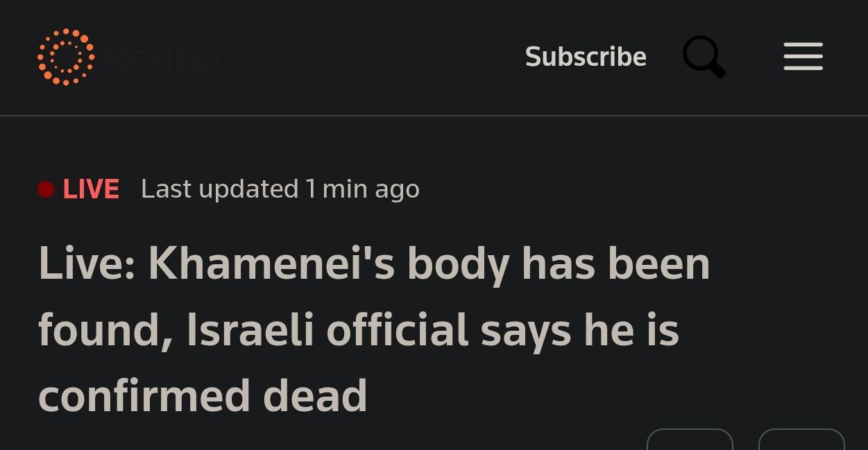The image size is (868, 450).
Task: Click the word "Khamenei's" in the headline
Action: (x=271, y=264)
